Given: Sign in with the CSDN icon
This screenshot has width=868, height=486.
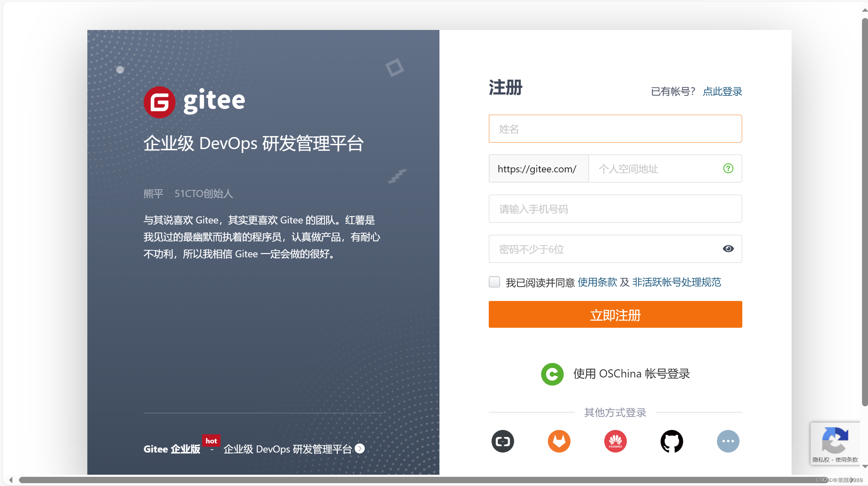Looking at the screenshot, I should click(502, 441).
